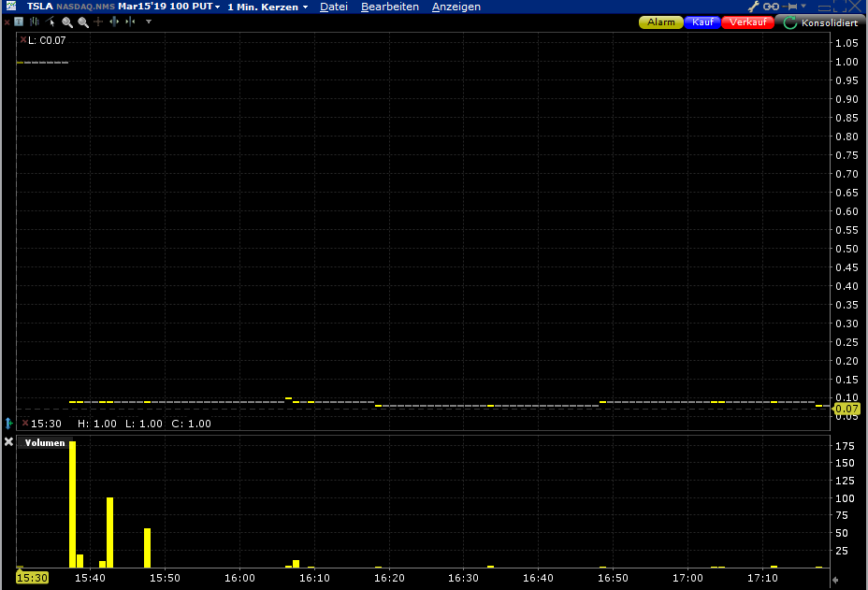Screen dimensions: 868x590
Task: Select the crosshair tool
Action: [x=98, y=22]
